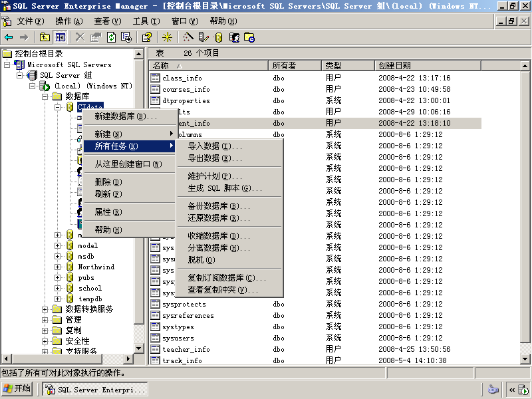Choose 分离数据库 from the submenu
Screen dimensions: 532x399
tap(229, 247)
